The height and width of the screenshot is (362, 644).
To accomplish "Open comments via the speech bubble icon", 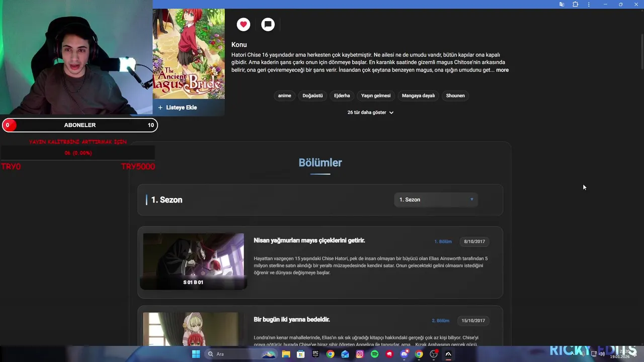I will [x=268, y=24].
